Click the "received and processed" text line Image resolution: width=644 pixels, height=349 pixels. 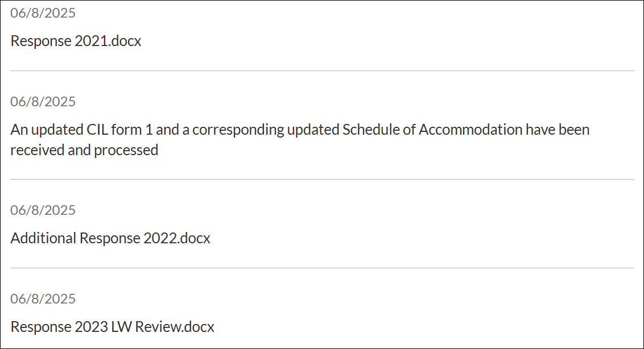84,151
